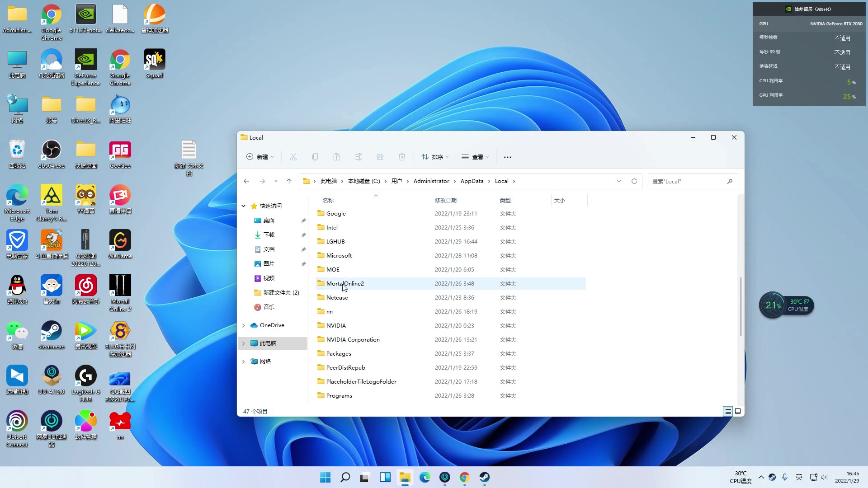Viewport: 868px width, 488px height.
Task: Click the Administrator breadcrumb segment
Action: [431, 181]
